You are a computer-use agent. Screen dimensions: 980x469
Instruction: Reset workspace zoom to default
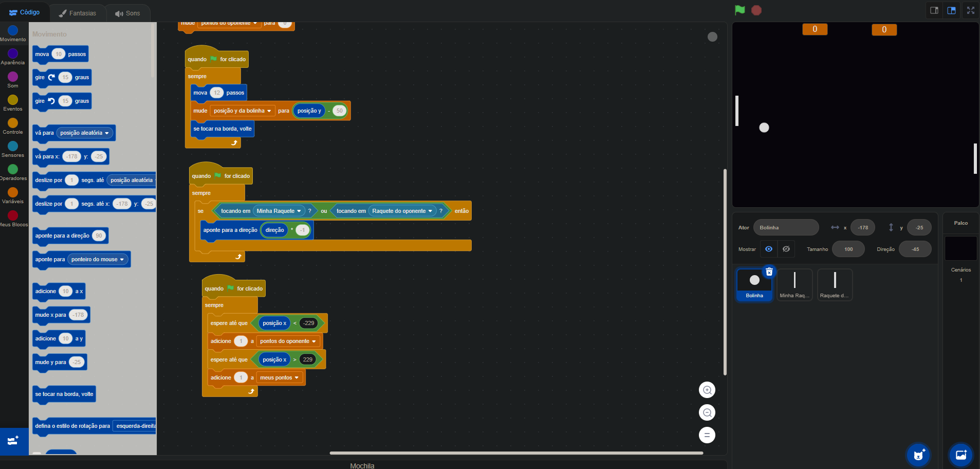pos(707,435)
